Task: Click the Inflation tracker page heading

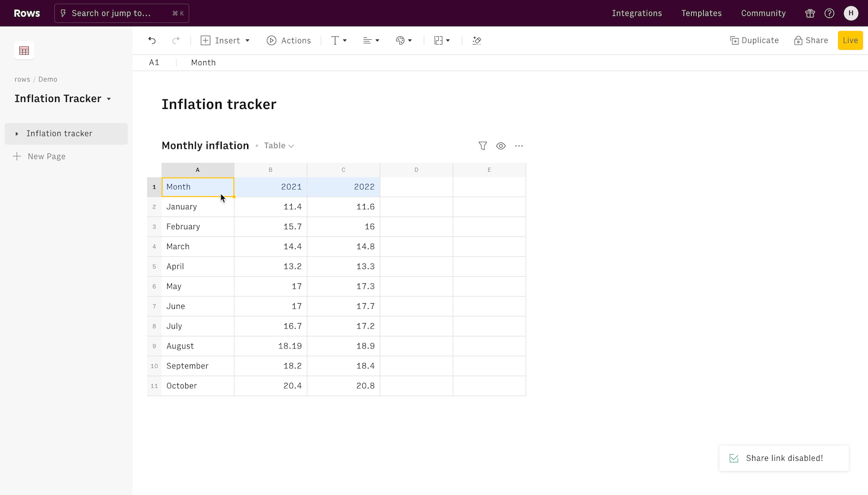Action: pos(219,104)
